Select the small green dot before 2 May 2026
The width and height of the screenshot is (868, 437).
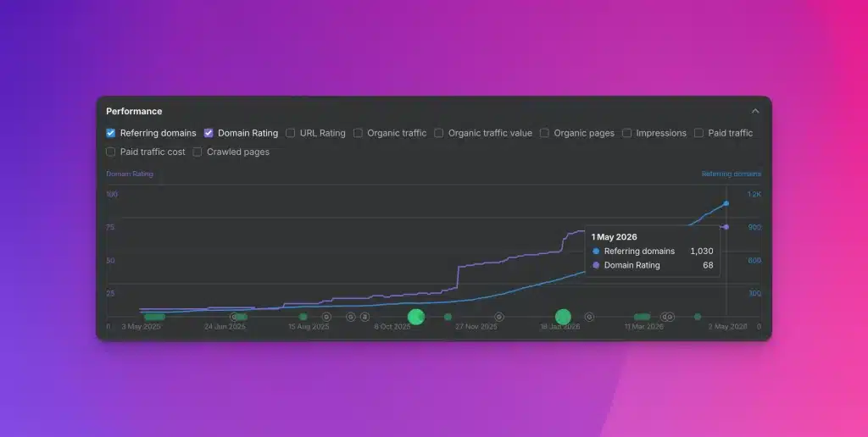698,317
